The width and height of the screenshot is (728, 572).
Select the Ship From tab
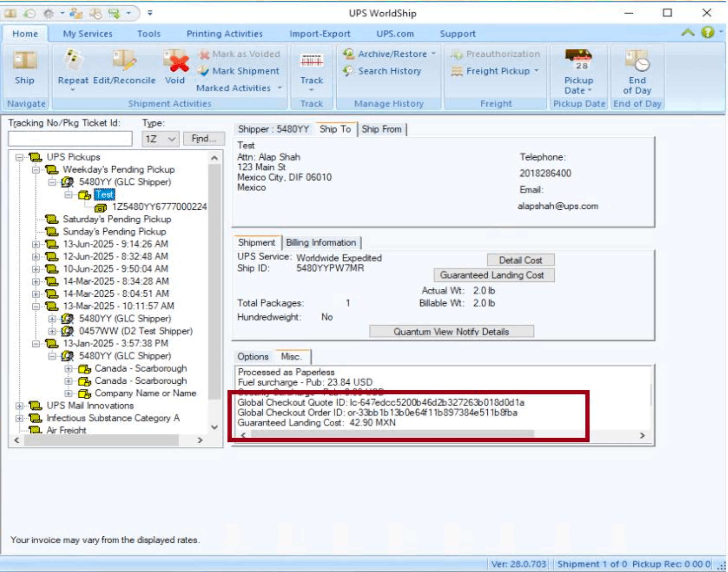[x=381, y=129]
